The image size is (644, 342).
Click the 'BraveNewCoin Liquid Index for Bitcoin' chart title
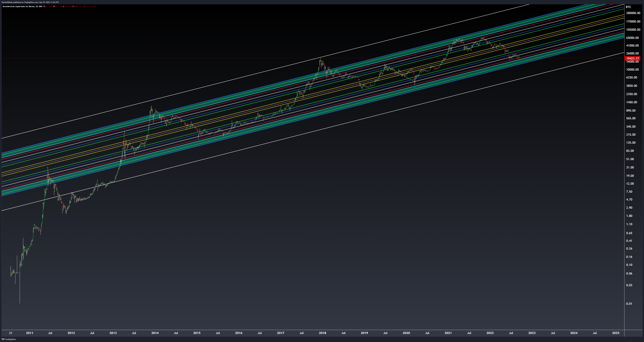(x=19, y=6)
